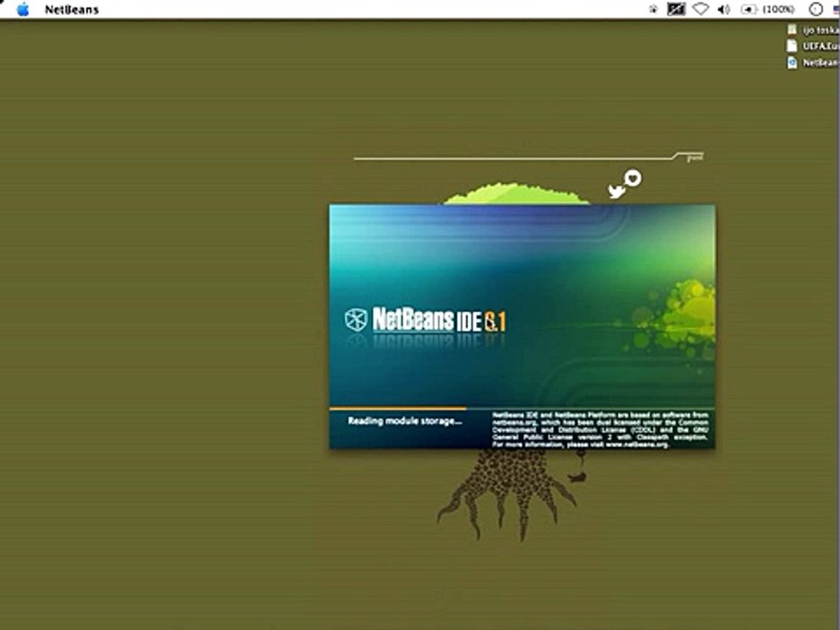Screen dimensions: 840x630
Task: Select the NetBeans desktop file
Action: coord(813,63)
